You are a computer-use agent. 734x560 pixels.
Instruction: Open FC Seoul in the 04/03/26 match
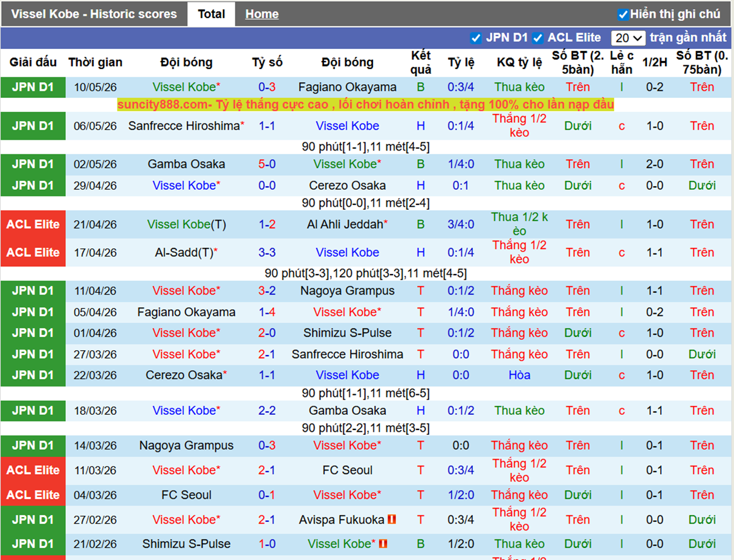pyautogui.click(x=186, y=495)
